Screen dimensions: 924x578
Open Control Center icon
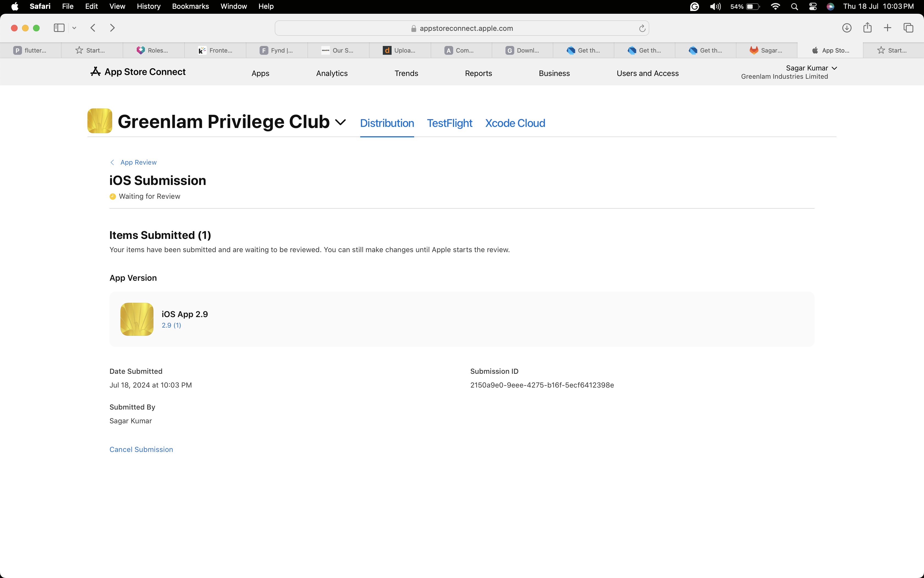[813, 7]
